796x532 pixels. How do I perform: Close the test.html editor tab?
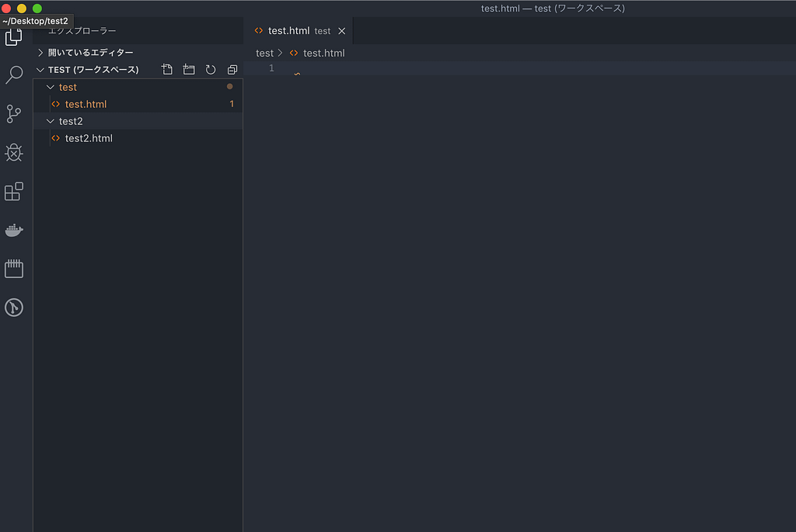tap(342, 31)
